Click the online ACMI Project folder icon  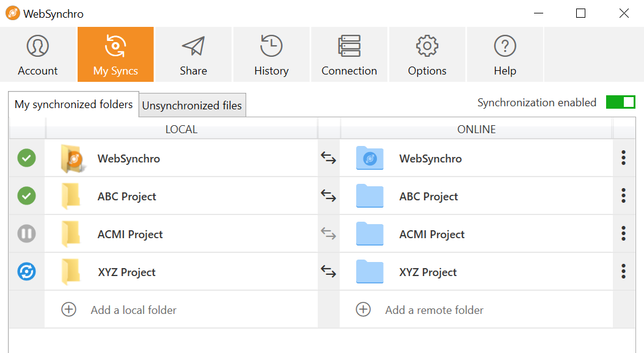click(370, 233)
